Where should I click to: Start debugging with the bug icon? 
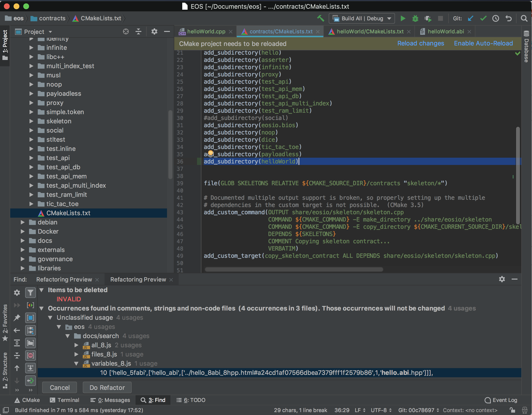(415, 18)
